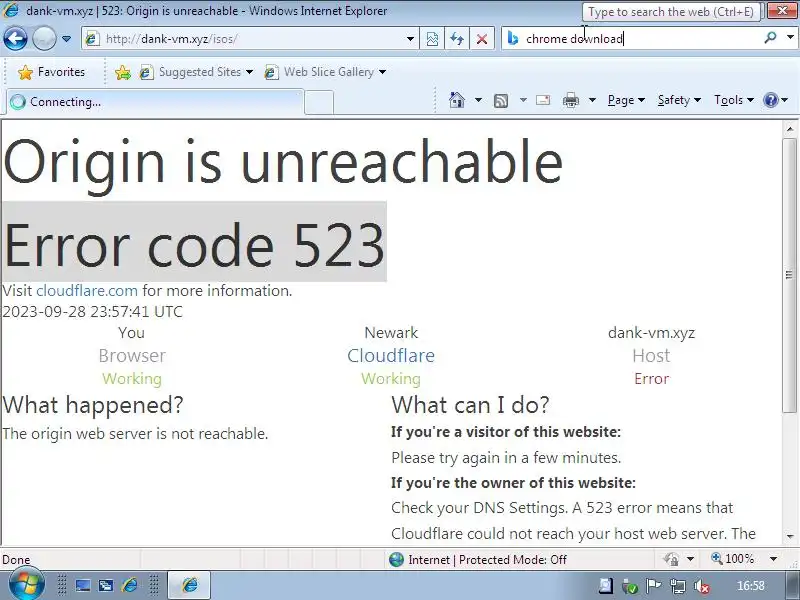Expand the address bar URL history dropdown
This screenshot has width=800, height=600.
tap(410, 39)
